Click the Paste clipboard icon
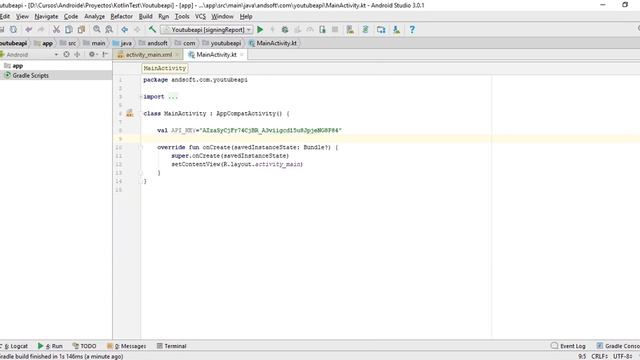The width and height of the screenshot is (640, 360). point(81,29)
